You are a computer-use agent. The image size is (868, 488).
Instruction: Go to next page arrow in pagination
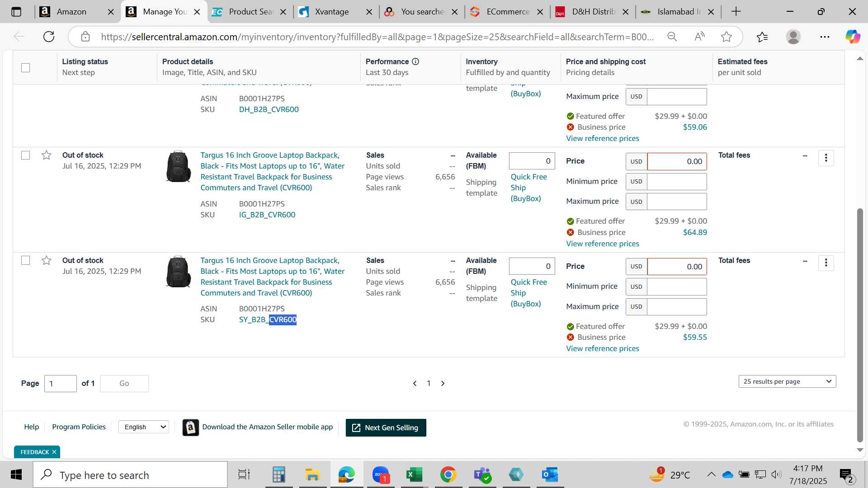point(443,383)
